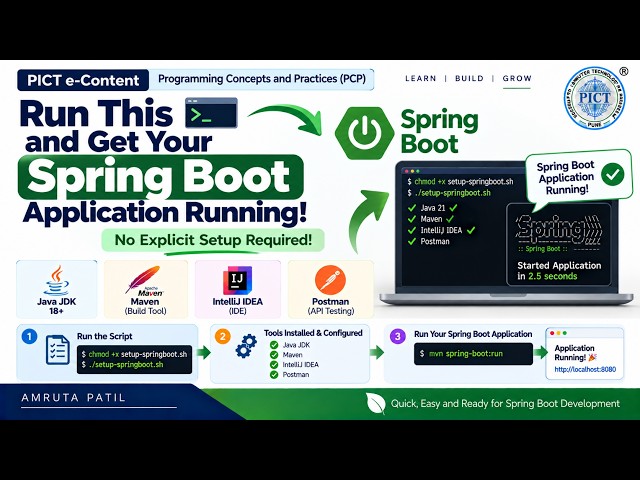This screenshot has height=480, width=640.
Task: Click the "$ mvn spring-boot:run" command box
Action: (473, 354)
